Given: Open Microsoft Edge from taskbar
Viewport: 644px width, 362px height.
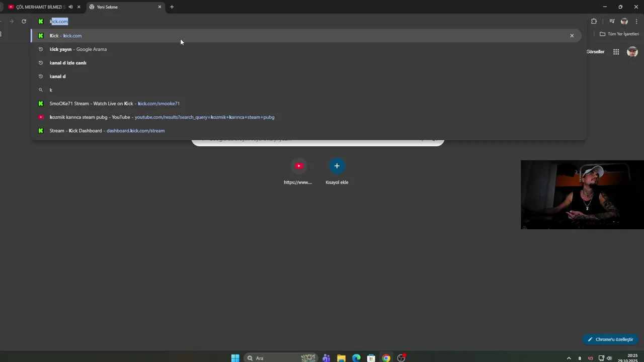Looking at the screenshot, I should tap(356, 358).
